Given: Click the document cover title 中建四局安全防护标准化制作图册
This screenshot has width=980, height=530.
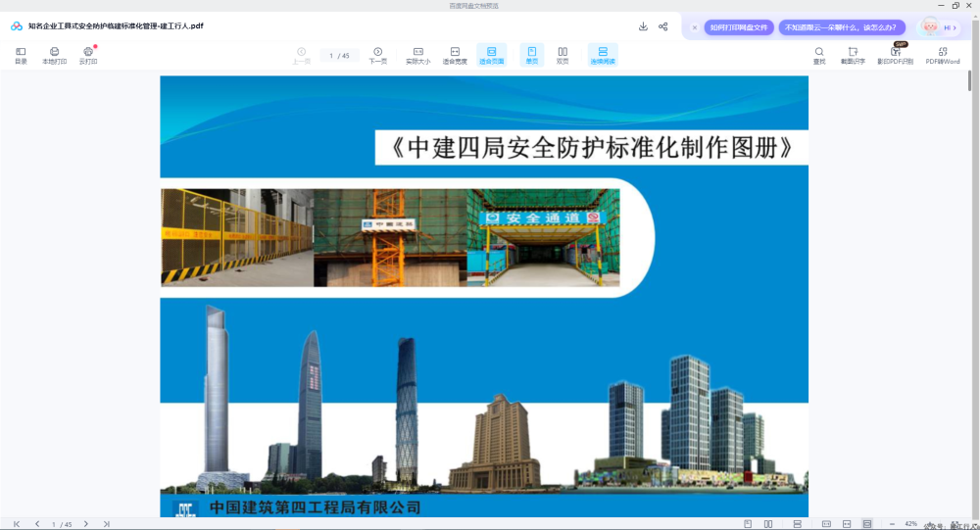Looking at the screenshot, I should (591, 148).
